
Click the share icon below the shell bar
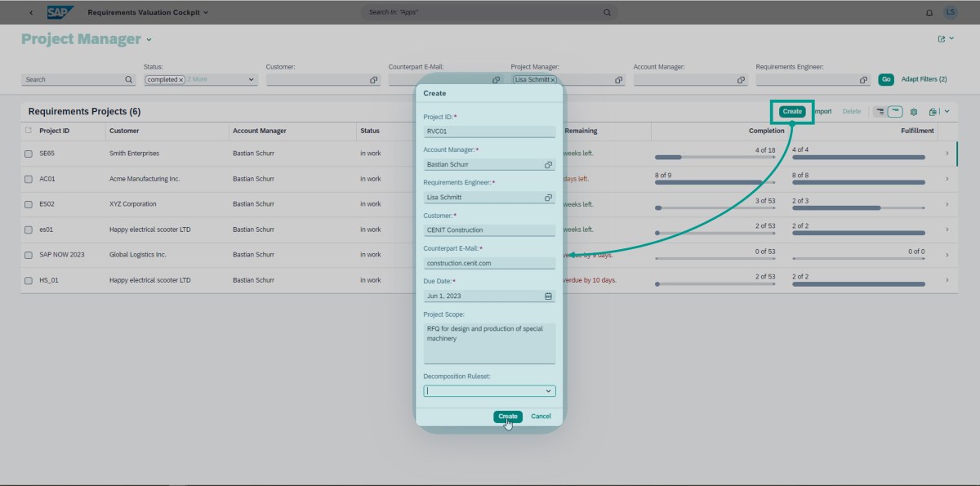942,38
